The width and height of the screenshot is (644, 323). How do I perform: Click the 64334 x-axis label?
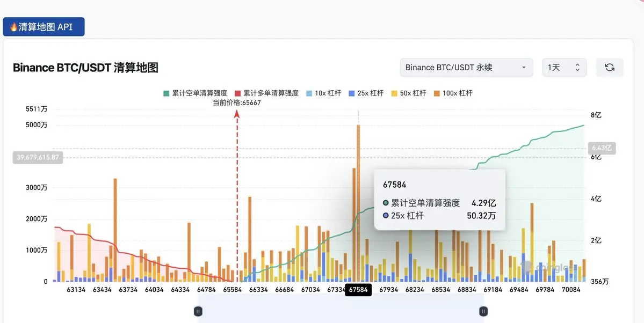pyautogui.click(x=180, y=290)
